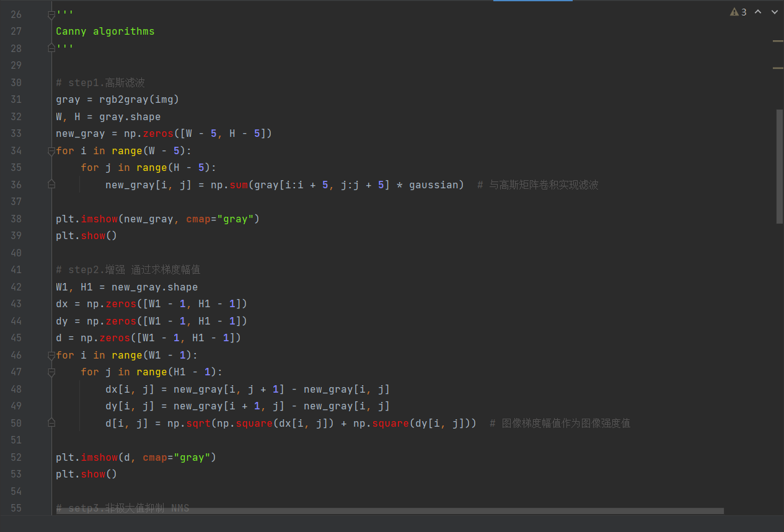Click line number 52 in the gutter
Screen dimensions: 784x532
click(16, 457)
